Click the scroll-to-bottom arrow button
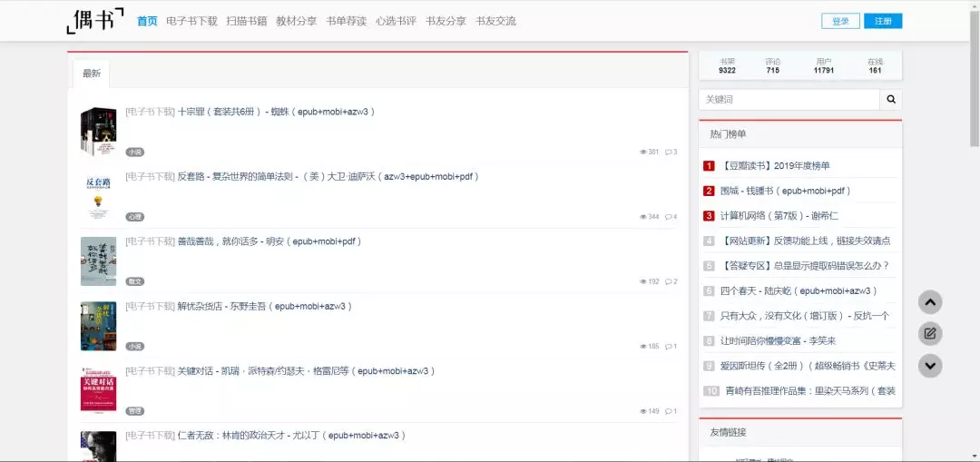This screenshot has height=462, width=980. (x=930, y=366)
